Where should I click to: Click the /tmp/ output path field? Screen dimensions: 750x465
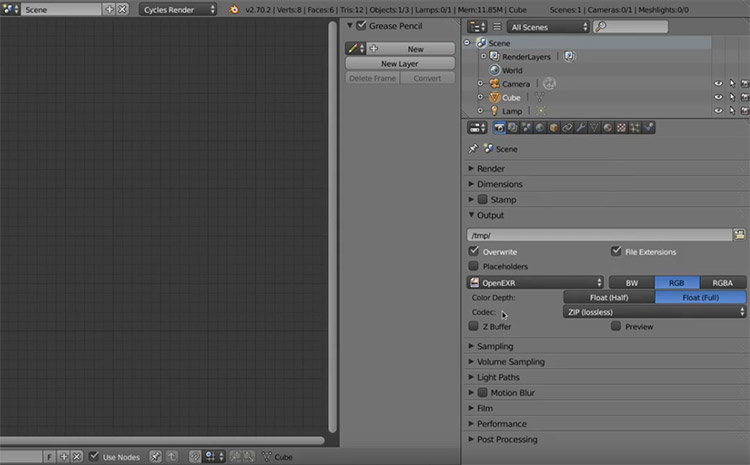click(598, 234)
